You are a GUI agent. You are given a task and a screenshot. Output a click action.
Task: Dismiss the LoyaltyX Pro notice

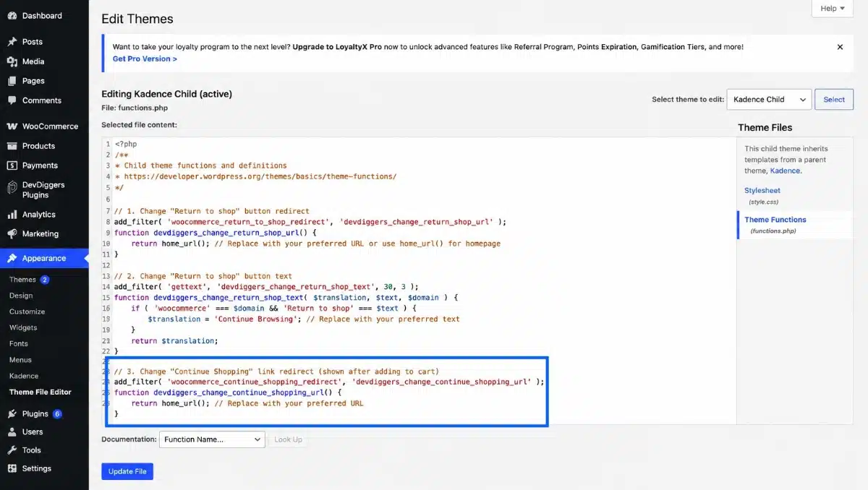tap(840, 47)
